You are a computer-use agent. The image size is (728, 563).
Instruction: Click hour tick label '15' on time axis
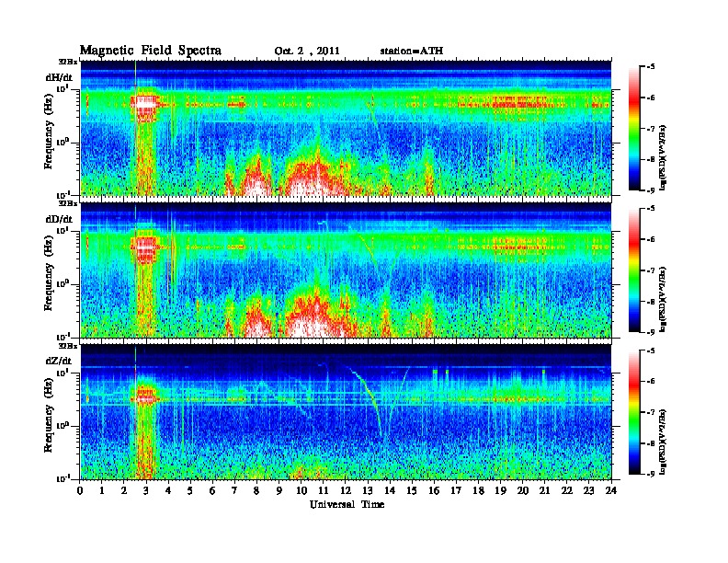[412, 490]
